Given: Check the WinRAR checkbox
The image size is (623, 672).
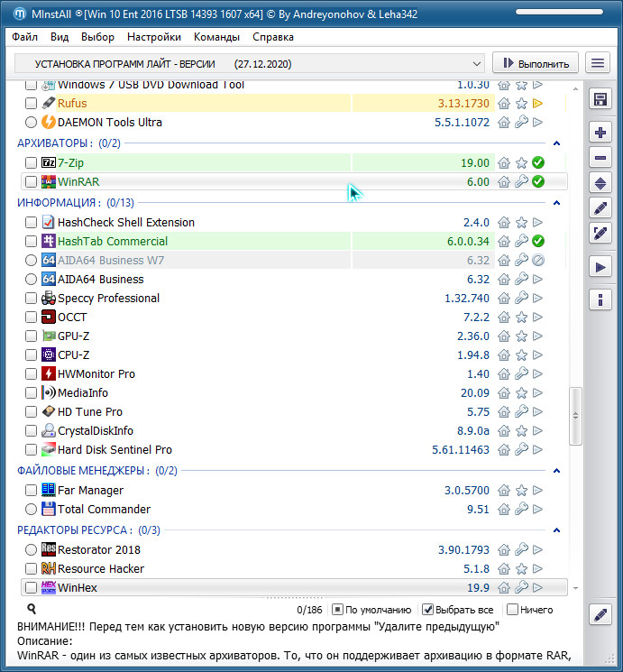Looking at the screenshot, I should (31, 181).
